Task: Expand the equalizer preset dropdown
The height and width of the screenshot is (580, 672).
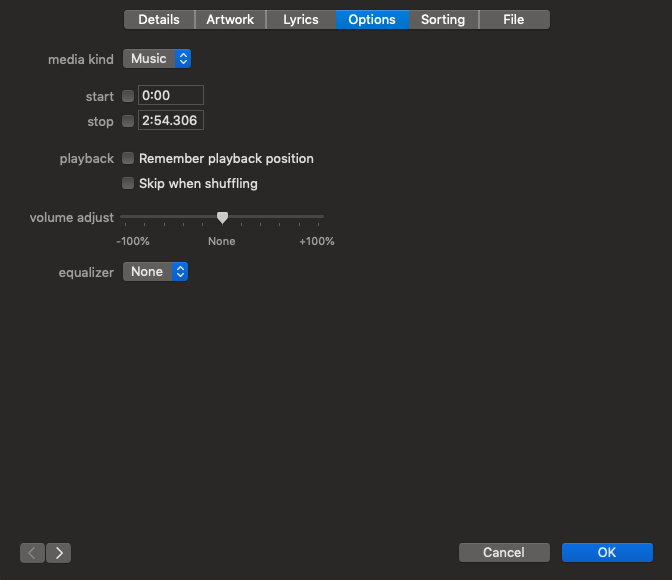Action: 155,272
